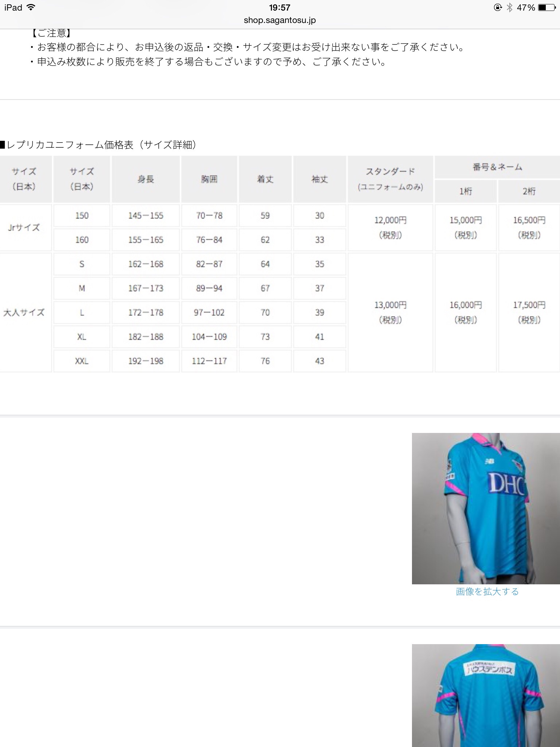
Task: Click the 1桁 sub-header cell
Action: (x=466, y=191)
